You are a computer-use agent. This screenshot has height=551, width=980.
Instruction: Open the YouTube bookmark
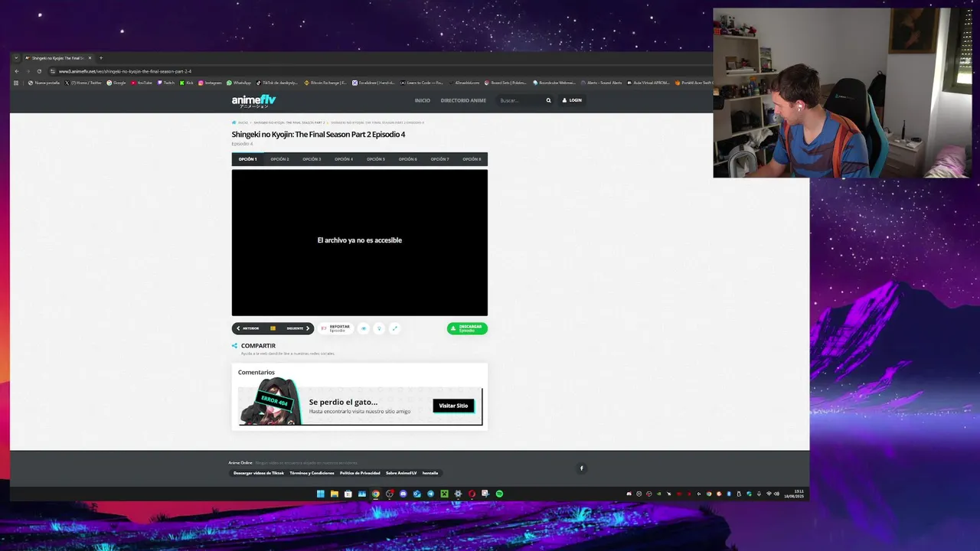(x=142, y=83)
